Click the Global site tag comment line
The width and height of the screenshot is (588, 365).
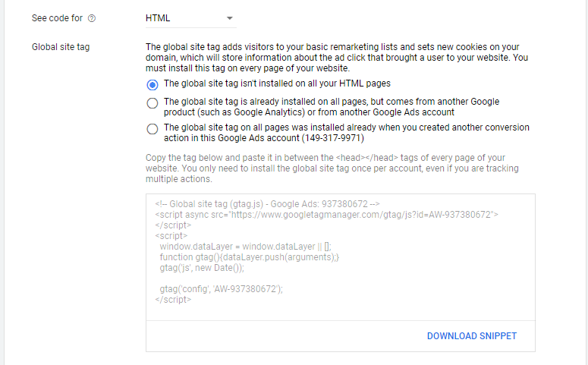[267, 204]
